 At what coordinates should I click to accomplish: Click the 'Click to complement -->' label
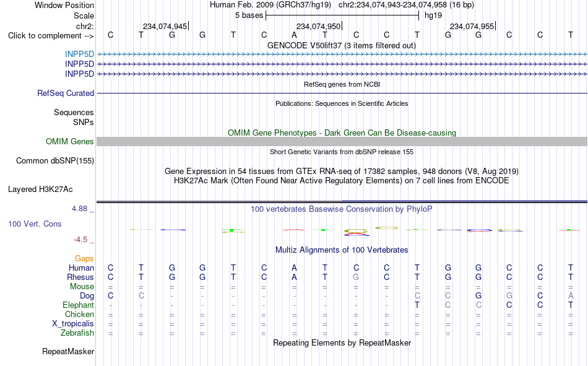tap(51, 36)
